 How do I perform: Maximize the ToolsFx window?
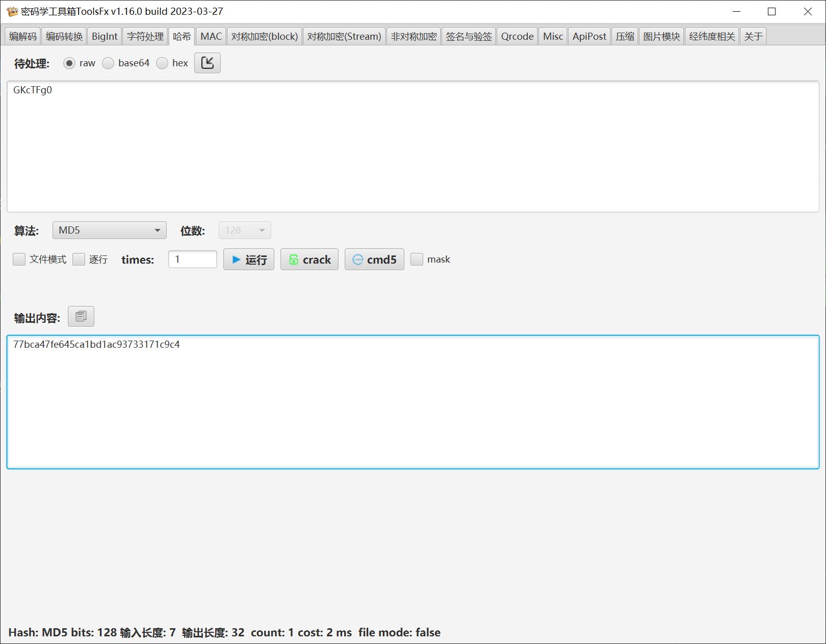tap(772, 11)
